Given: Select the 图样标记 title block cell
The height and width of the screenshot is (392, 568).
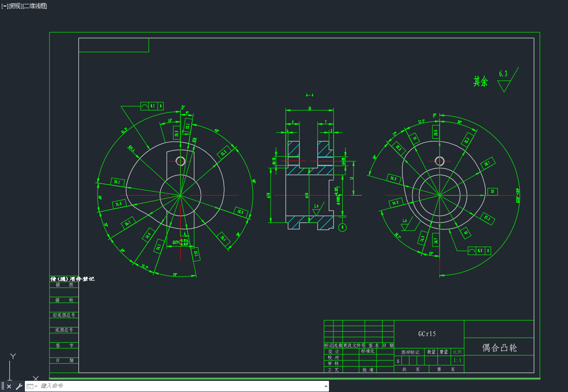Looking at the screenshot, I should 410,352.
